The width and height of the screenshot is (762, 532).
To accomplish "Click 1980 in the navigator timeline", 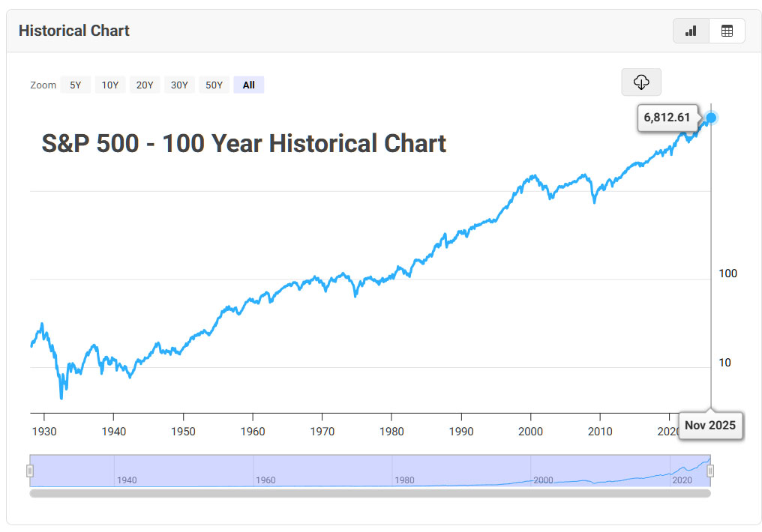I will pyautogui.click(x=403, y=480).
